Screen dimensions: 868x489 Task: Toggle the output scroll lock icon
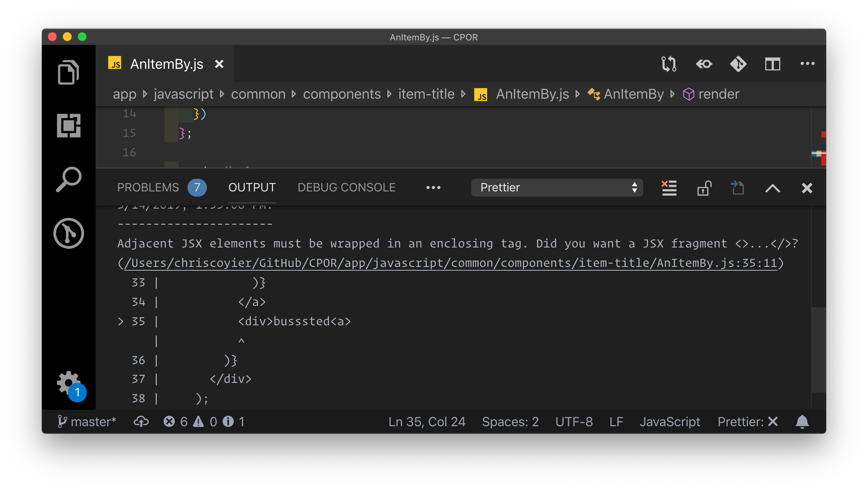coord(704,188)
